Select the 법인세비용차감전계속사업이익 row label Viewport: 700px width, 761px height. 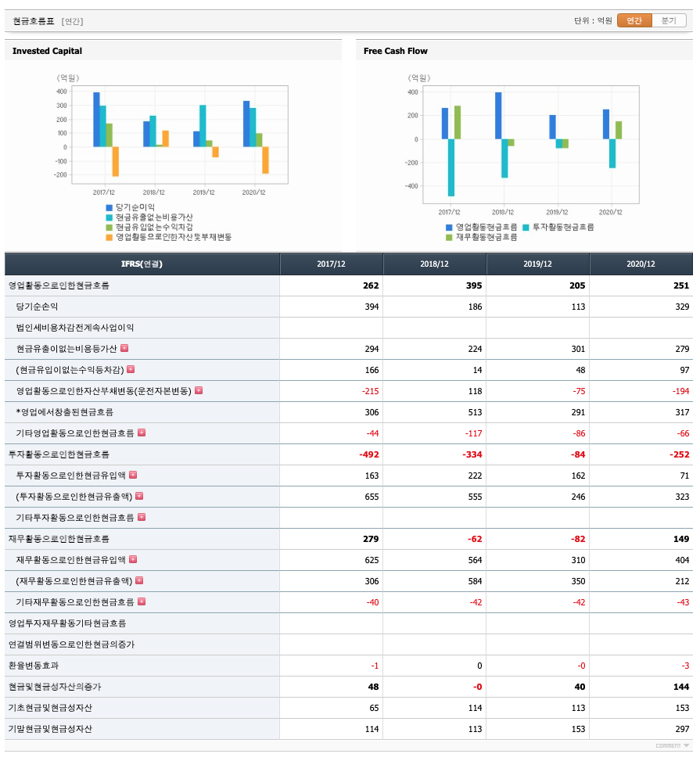click(x=75, y=328)
